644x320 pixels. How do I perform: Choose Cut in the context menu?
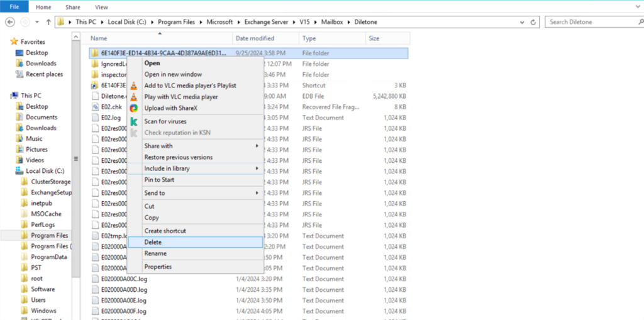pos(195,206)
